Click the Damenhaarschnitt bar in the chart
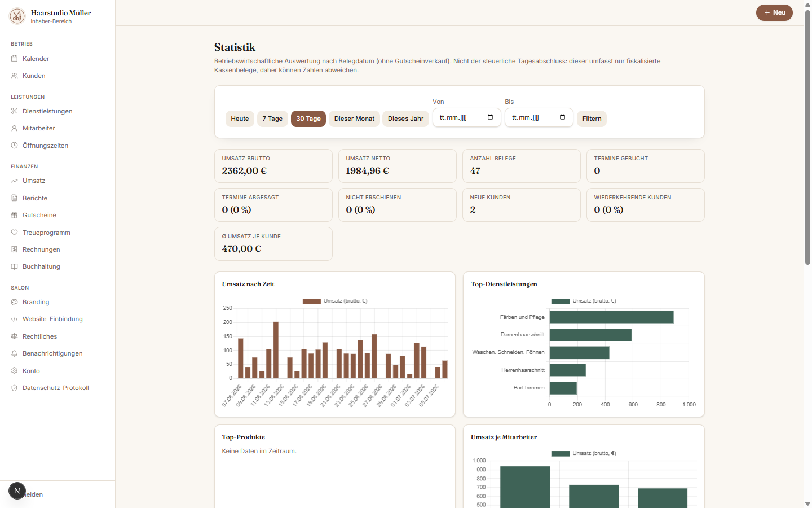812x508 pixels. 590,335
